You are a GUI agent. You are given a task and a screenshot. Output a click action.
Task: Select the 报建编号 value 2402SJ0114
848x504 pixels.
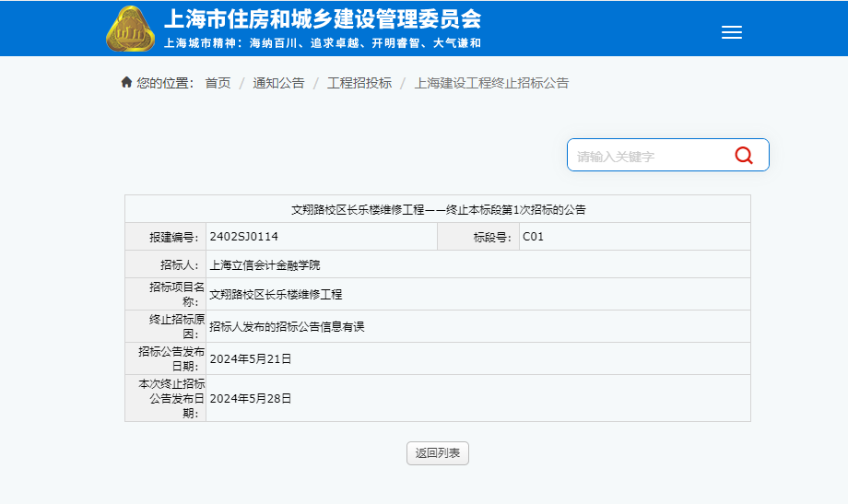click(x=244, y=237)
